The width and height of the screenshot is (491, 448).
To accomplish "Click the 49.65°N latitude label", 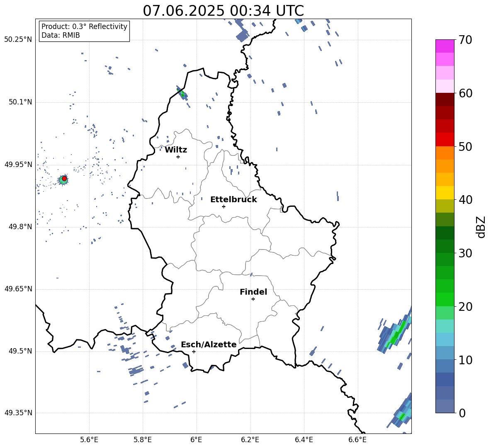I will (x=18, y=289).
